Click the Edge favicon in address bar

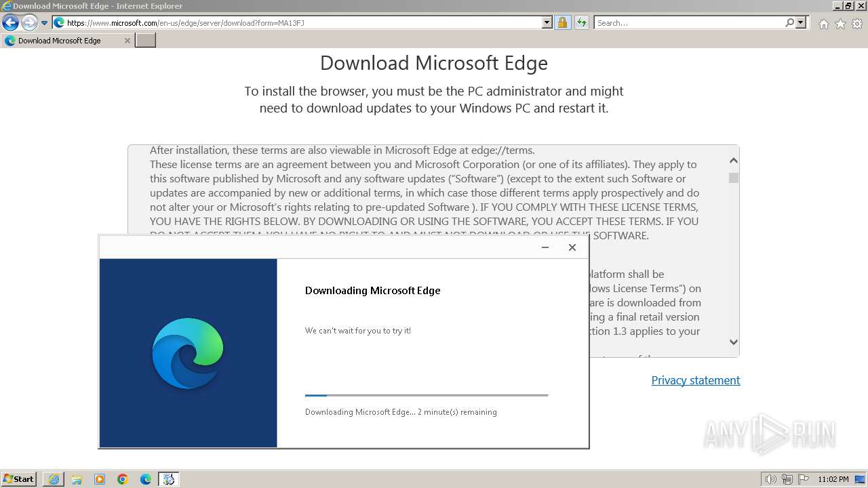[x=59, y=22]
